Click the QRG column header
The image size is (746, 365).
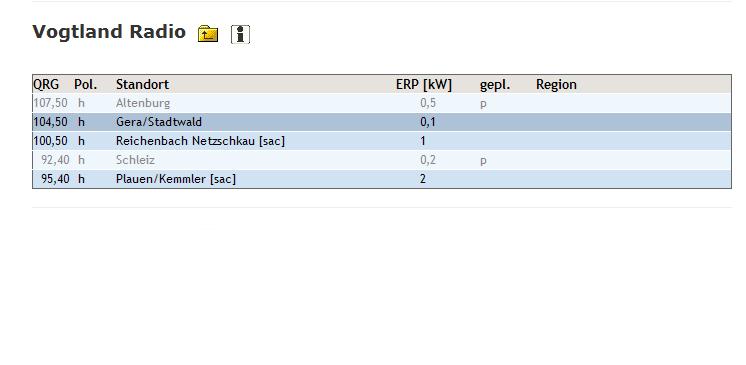[46, 84]
